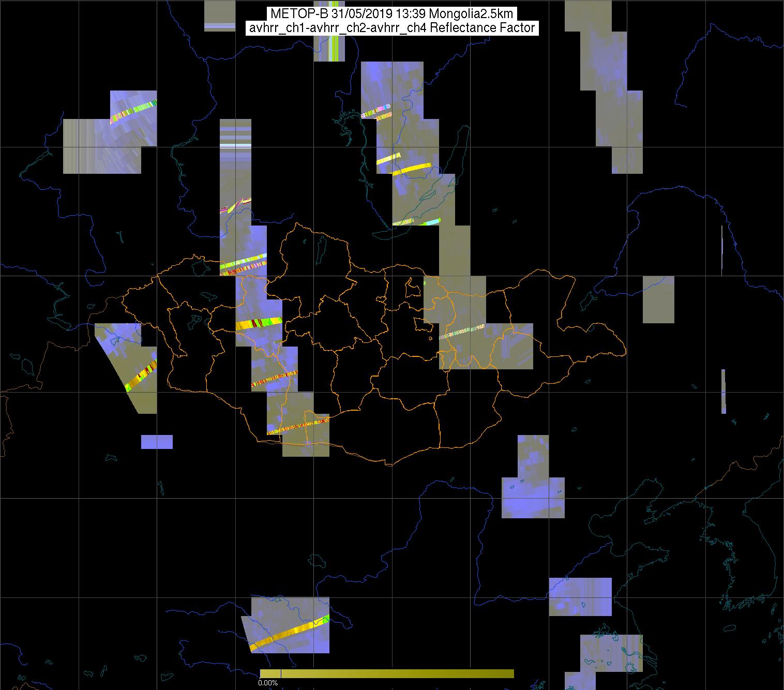Screen dimensions: 784x690
Task: Click the small solid blue rectangle tile
Action: [x=157, y=442]
